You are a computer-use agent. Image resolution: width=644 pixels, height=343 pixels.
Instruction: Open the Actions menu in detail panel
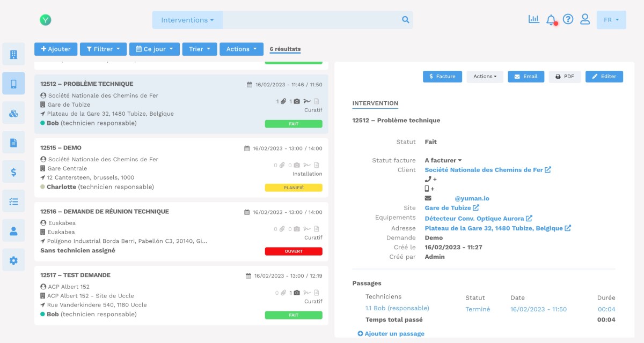click(x=485, y=77)
